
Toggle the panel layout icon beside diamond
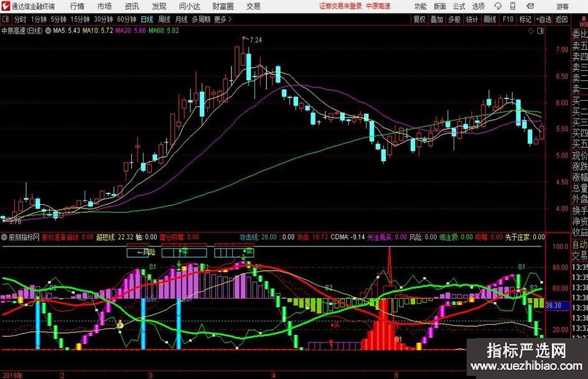point(540,31)
